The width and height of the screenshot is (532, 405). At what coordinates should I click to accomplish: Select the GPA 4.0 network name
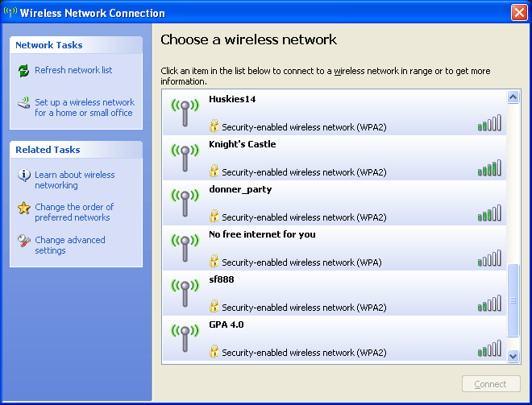[x=227, y=324]
